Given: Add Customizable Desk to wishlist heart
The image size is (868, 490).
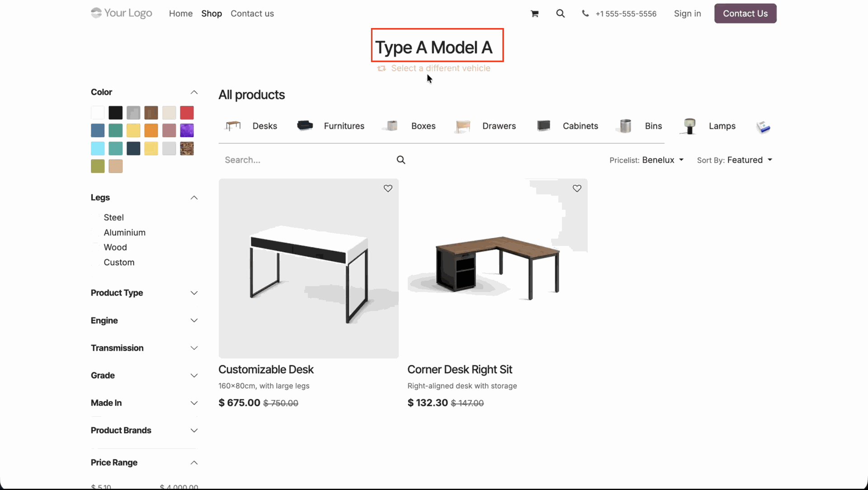Looking at the screenshot, I should click(388, 188).
